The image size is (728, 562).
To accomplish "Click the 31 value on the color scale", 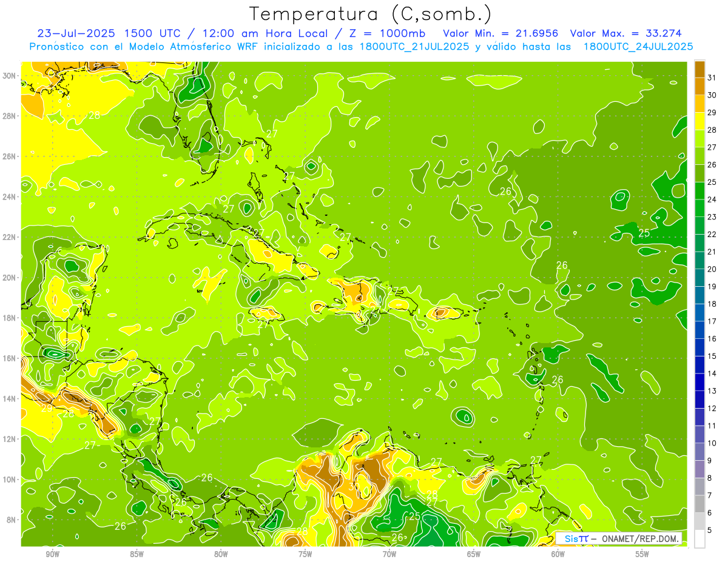I will coord(712,78).
